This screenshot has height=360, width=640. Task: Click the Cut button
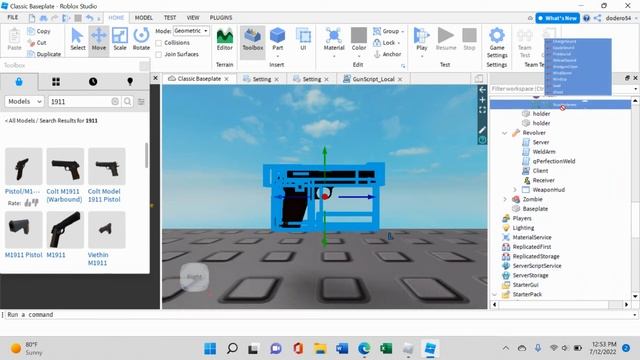37,42
